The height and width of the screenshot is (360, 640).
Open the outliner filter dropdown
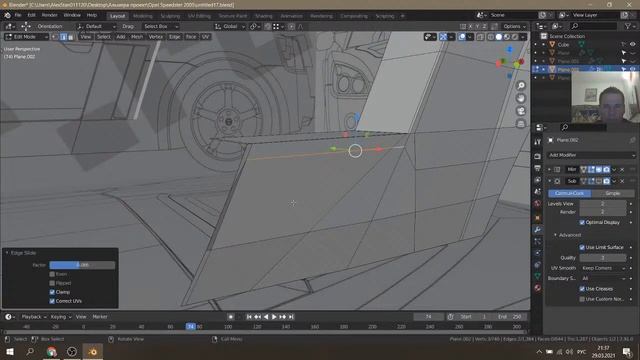click(x=629, y=26)
